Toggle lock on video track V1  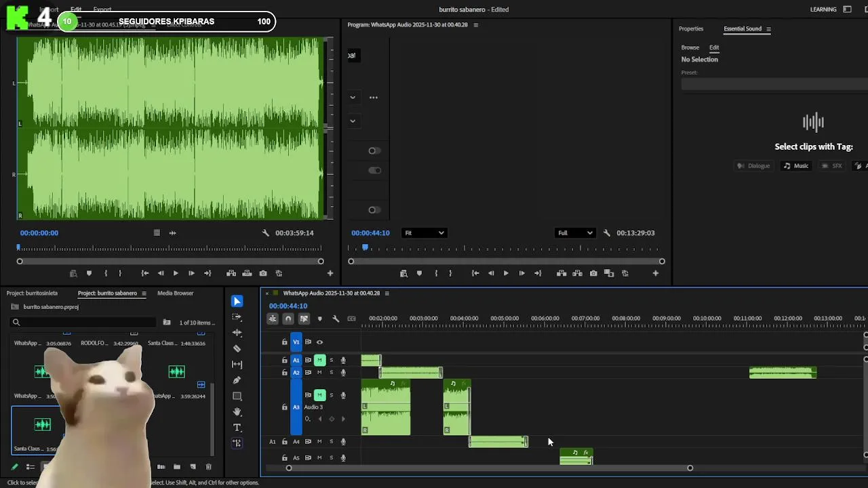285,342
